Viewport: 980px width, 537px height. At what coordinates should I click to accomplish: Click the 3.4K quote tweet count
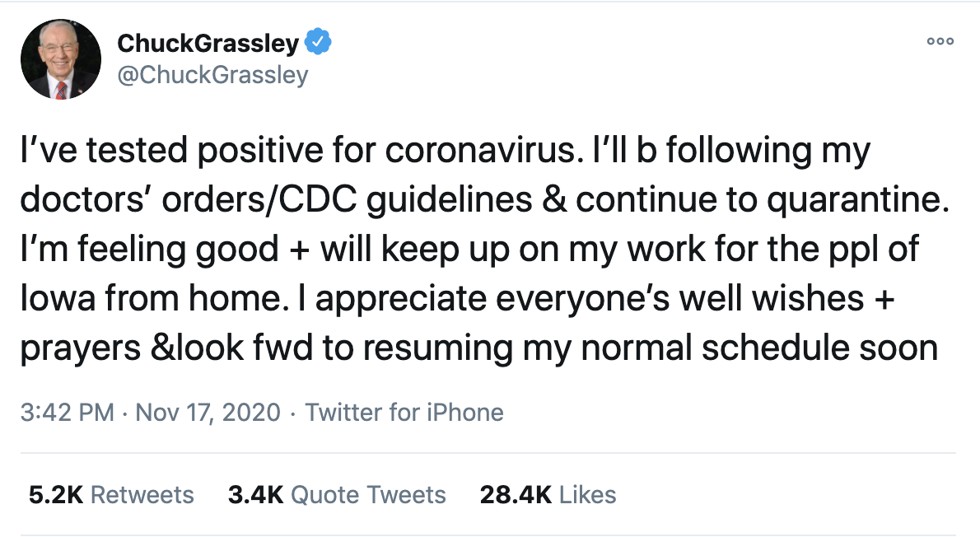click(x=255, y=495)
